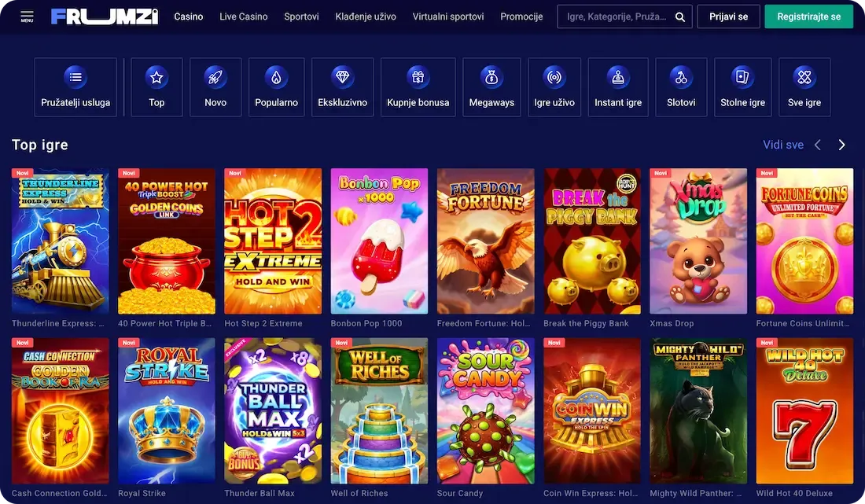Click the Vidi sve link
Image resolution: width=865 pixels, height=504 pixels.
point(782,145)
